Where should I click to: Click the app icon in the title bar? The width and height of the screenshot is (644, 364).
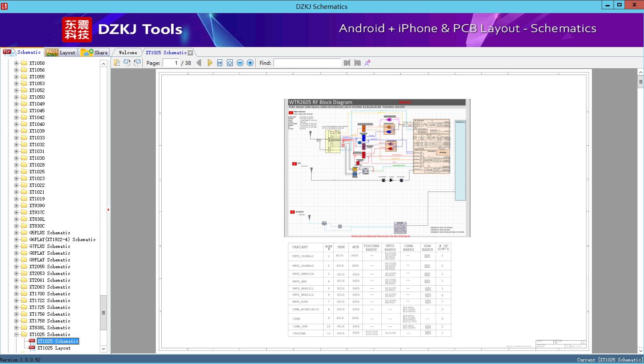4,6
